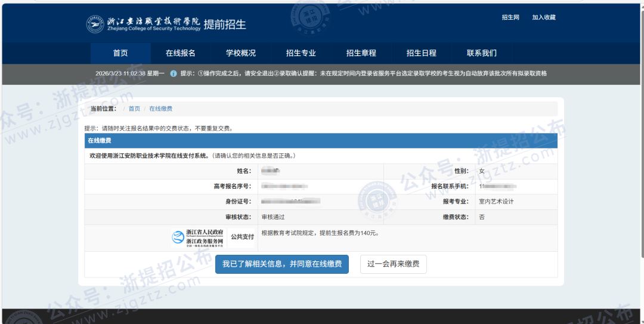Go to 学校概况 in the navigation bar
644x324 pixels.
[x=241, y=53]
